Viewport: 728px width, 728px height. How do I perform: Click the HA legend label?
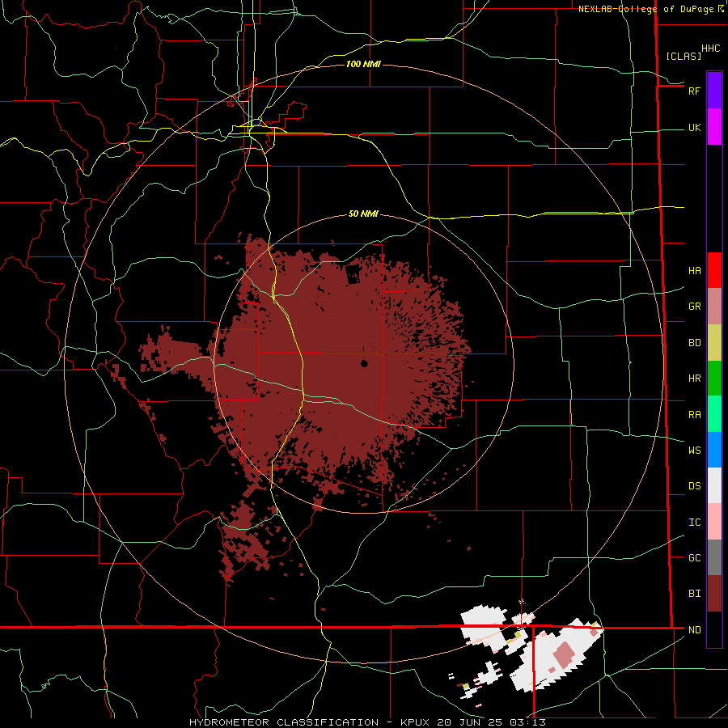tap(695, 271)
